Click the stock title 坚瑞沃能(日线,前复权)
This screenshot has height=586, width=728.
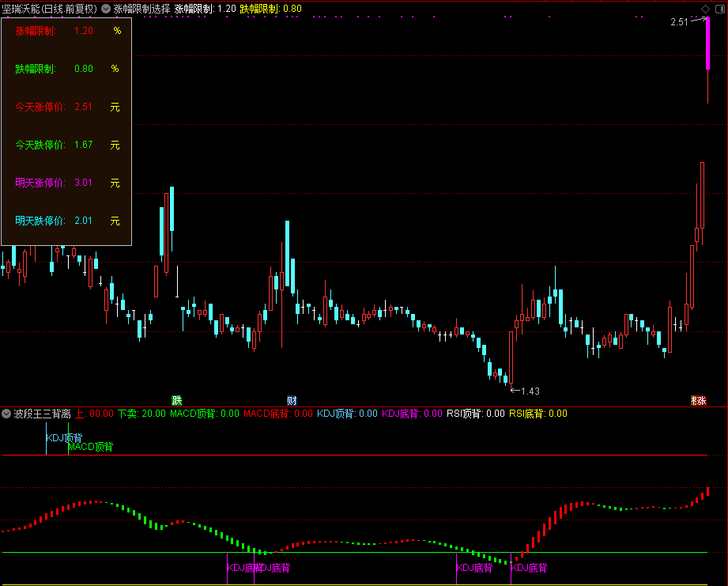[50, 9]
